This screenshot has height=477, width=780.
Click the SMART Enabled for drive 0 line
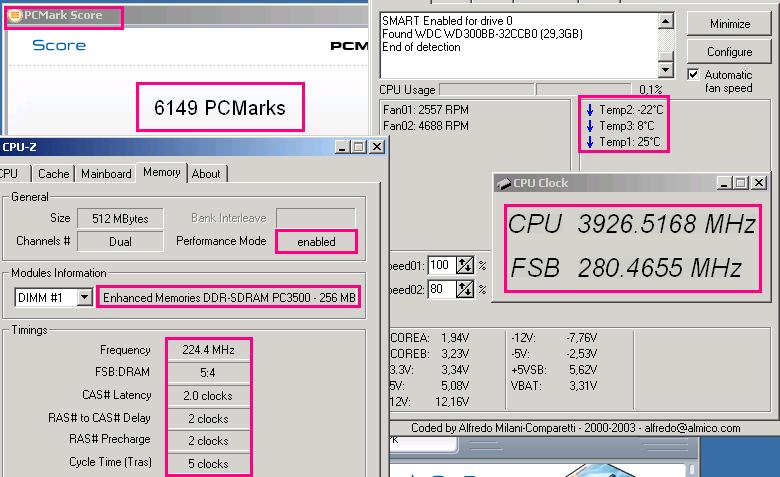click(447, 21)
